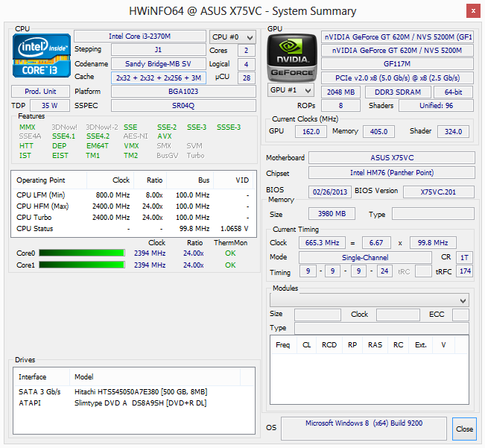The width and height of the screenshot is (485, 448).
Task: Click the Codename Sandy Bridge-MB SV field
Action: [159, 64]
